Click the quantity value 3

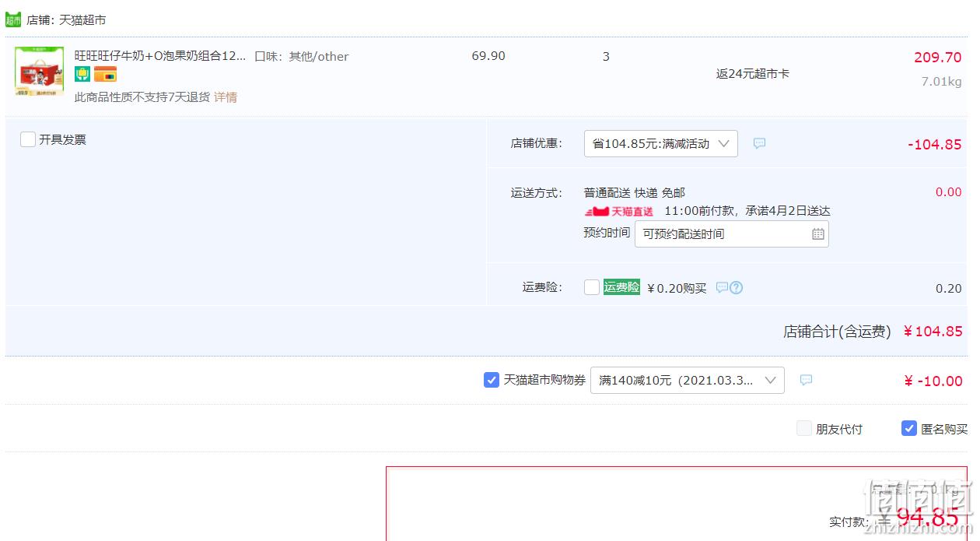pos(606,56)
